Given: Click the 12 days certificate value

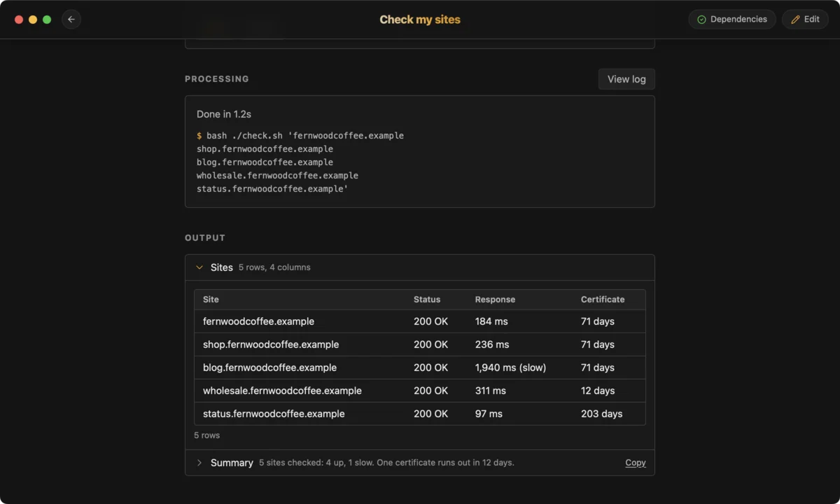Looking at the screenshot, I should click(x=598, y=391).
